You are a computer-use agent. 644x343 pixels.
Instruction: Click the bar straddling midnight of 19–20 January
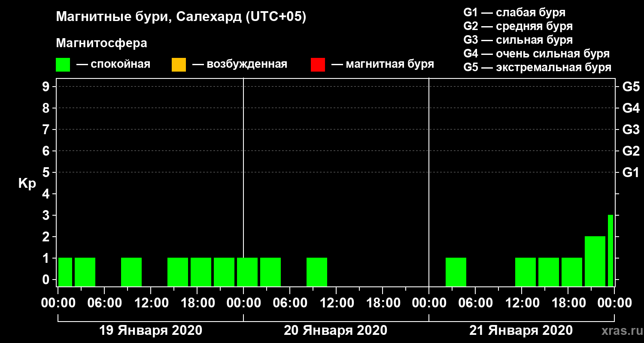247,272
